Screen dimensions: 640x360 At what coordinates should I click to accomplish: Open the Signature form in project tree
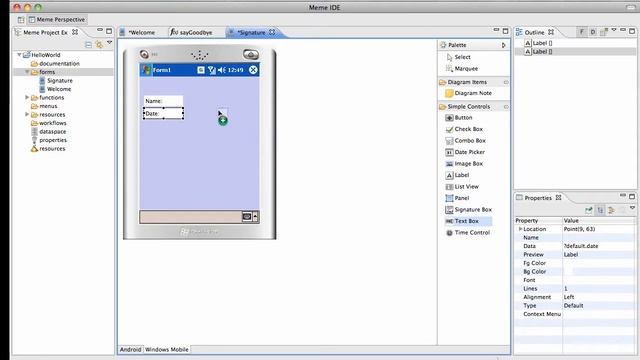pos(56,80)
